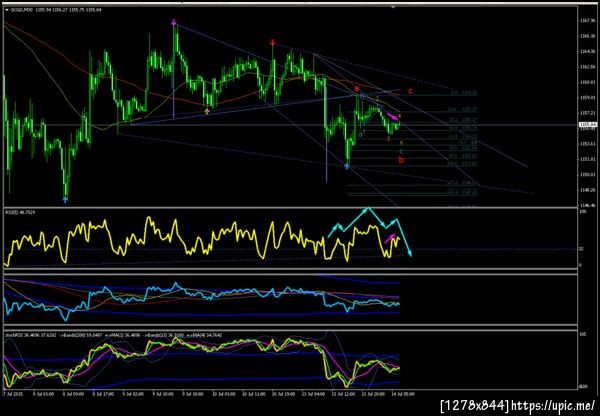Select the orange up arrow on the trendline

click(x=207, y=111)
